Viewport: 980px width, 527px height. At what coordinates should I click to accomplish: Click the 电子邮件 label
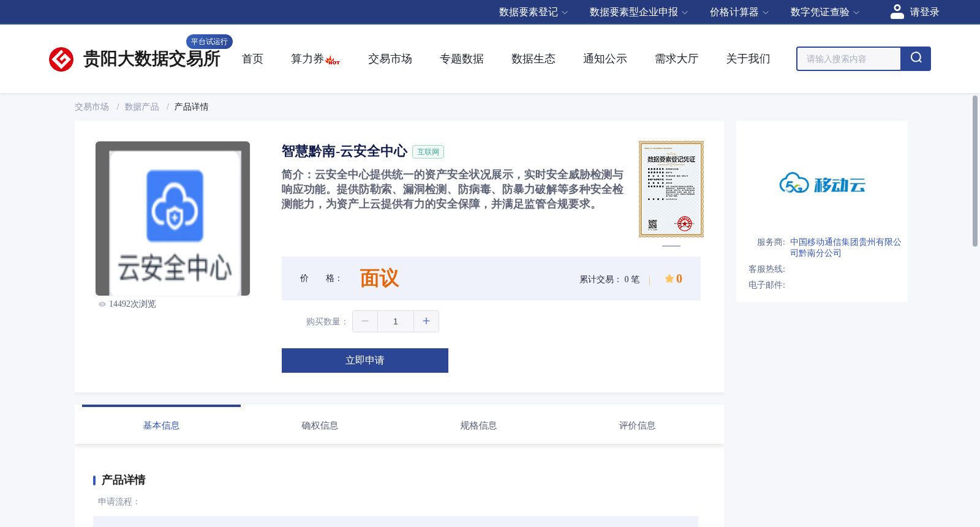(767, 285)
